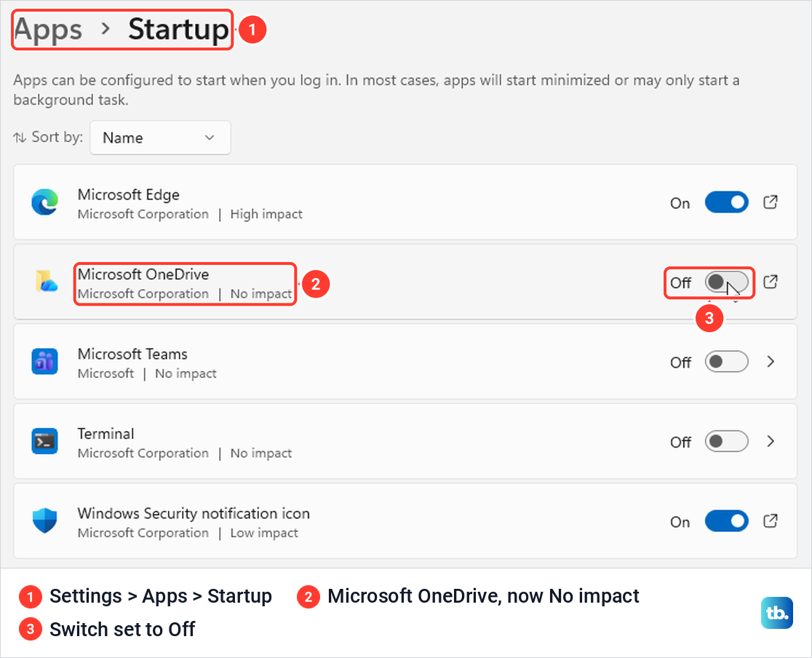The height and width of the screenshot is (658, 812).
Task: Click the High impact label for Edge
Action: [266, 214]
